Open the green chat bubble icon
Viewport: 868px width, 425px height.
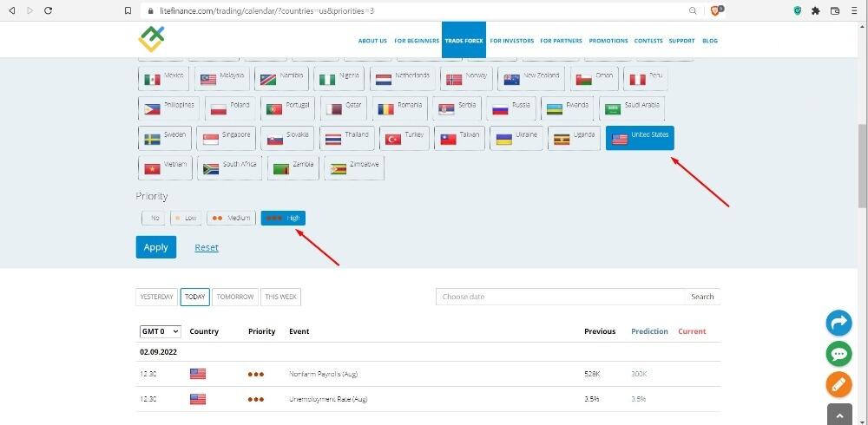pos(838,353)
